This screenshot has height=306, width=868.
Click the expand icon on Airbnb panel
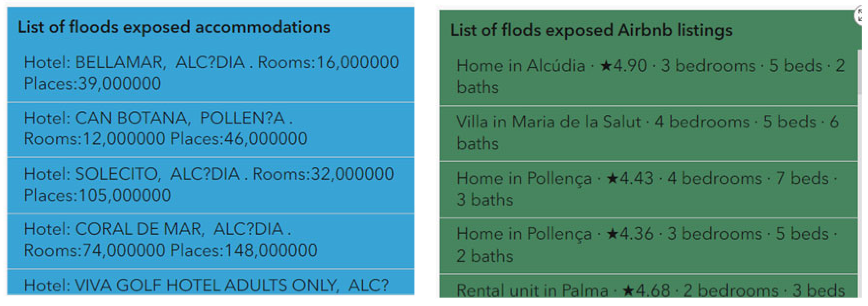click(862, 16)
